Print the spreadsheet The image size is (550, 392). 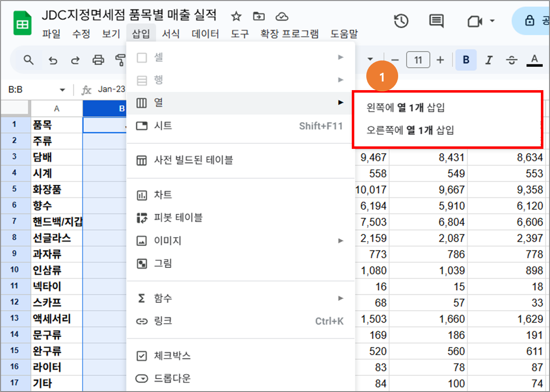pyautogui.click(x=98, y=60)
